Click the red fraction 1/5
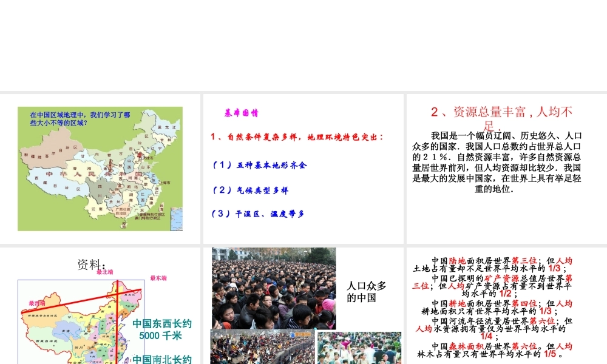This screenshot has width=607, height=364. tap(550, 354)
